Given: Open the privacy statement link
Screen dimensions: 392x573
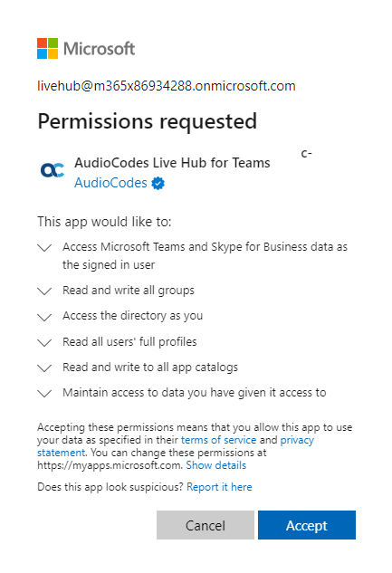Looking at the screenshot, I should (x=297, y=440).
